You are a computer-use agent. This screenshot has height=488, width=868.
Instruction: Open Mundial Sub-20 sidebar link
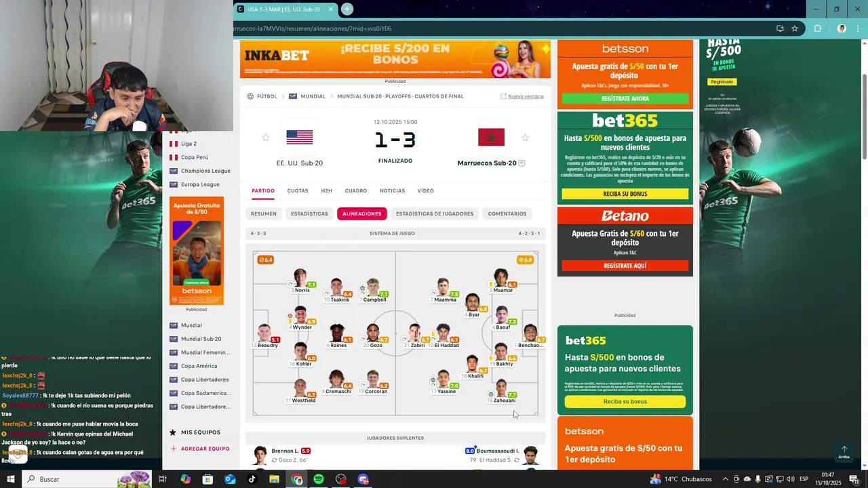tap(201, 339)
